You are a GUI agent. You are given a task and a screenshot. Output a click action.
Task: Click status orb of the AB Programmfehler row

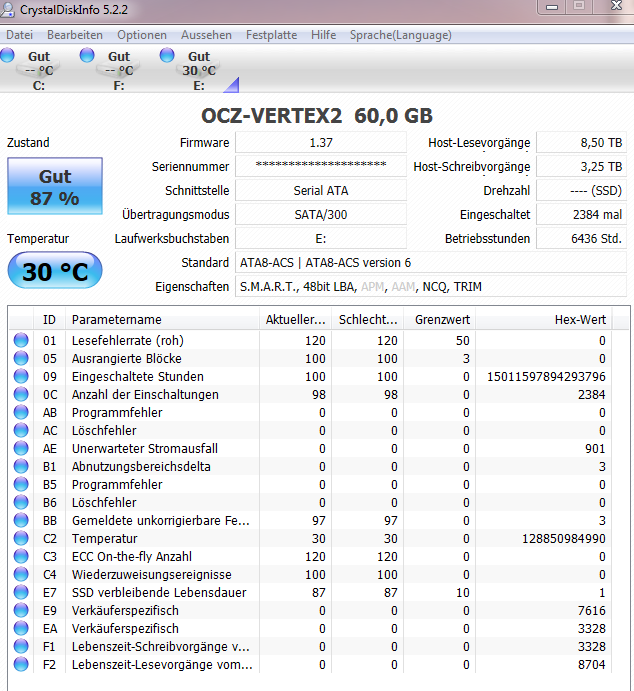[x=21, y=412]
